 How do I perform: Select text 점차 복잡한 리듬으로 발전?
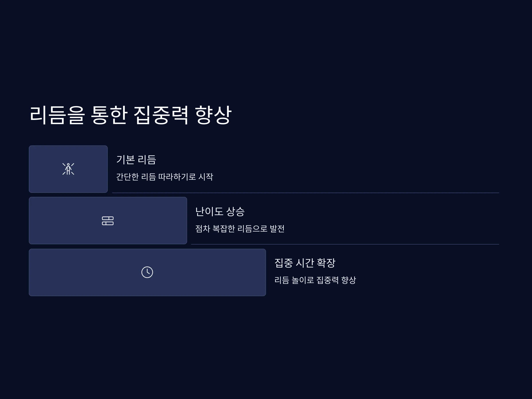(240, 229)
